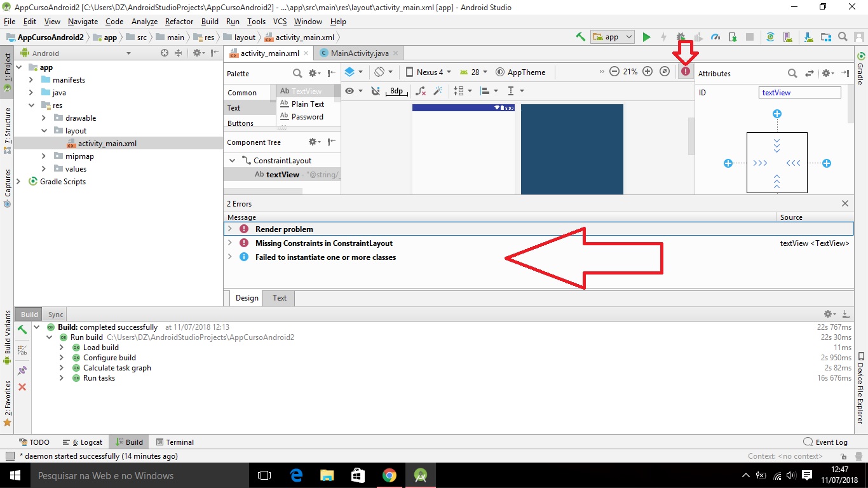The height and width of the screenshot is (488, 868).
Task: Add left constraint plus on widget diagram
Action: (x=728, y=163)
